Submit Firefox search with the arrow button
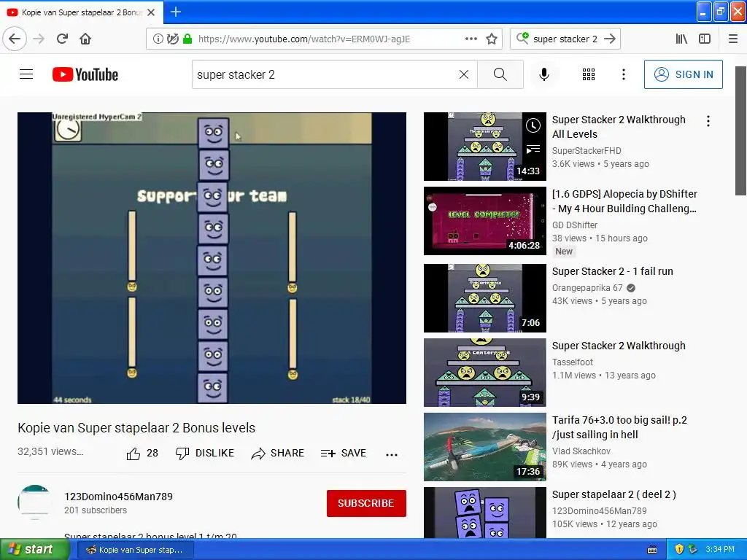 [610, 39]
